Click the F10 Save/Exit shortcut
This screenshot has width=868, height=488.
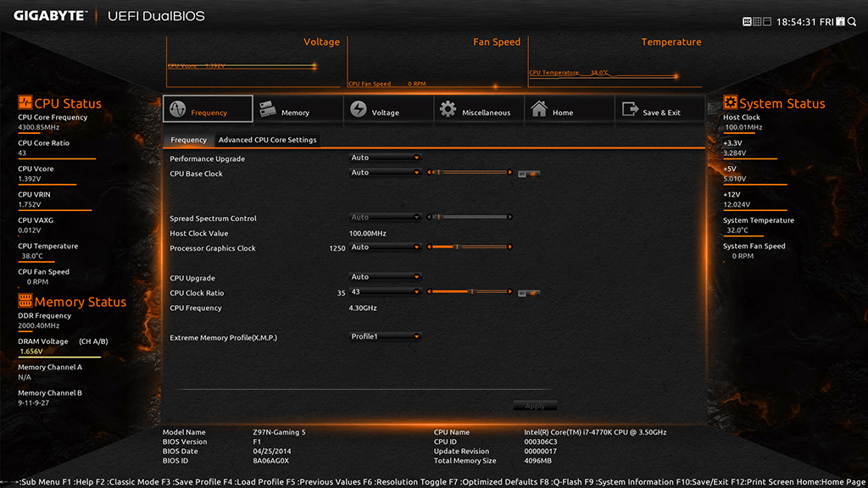pos(702,482)
